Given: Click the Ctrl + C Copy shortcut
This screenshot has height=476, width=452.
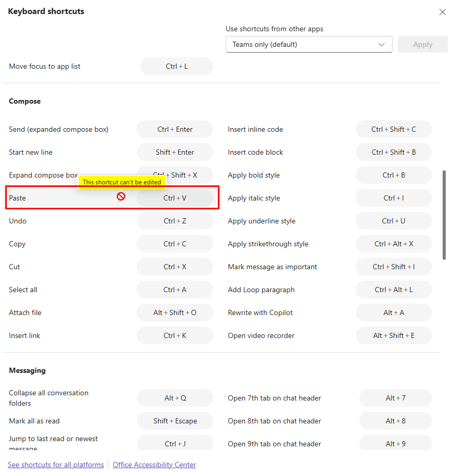Looking at the screenshot, I should click(175, 244).
